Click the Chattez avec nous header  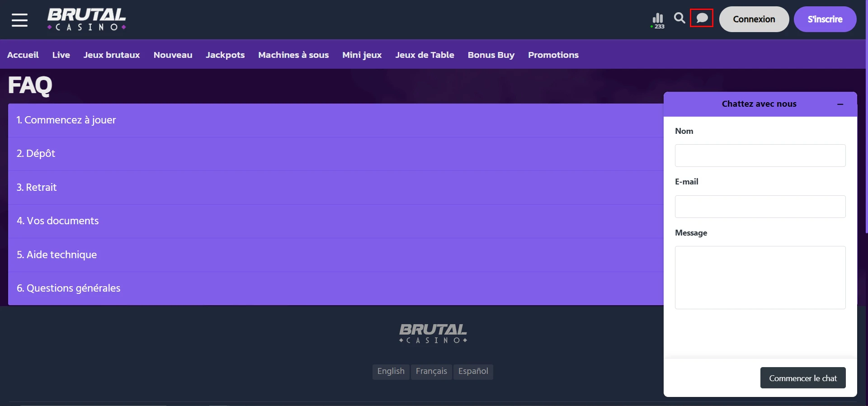(759, 104)
